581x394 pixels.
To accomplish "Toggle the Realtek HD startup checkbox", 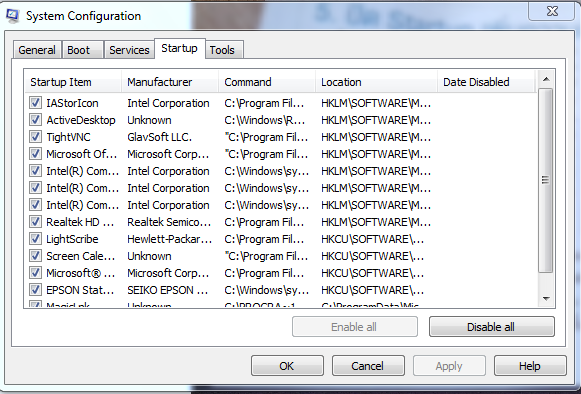I will point(35,222).
